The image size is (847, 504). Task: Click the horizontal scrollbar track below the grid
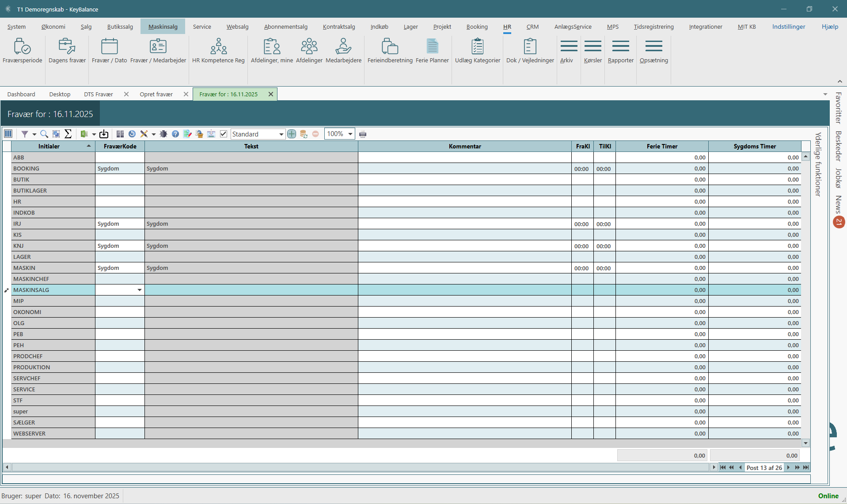[353, 467]
